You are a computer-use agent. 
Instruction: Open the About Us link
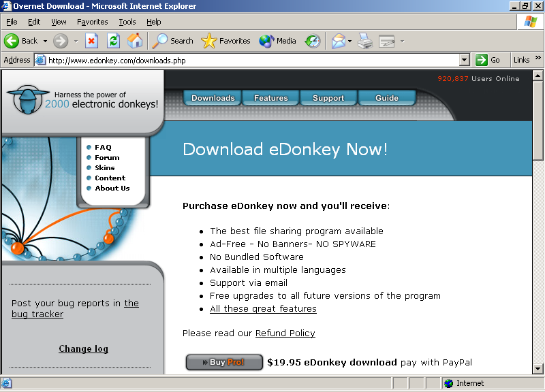tap(112, 189)
